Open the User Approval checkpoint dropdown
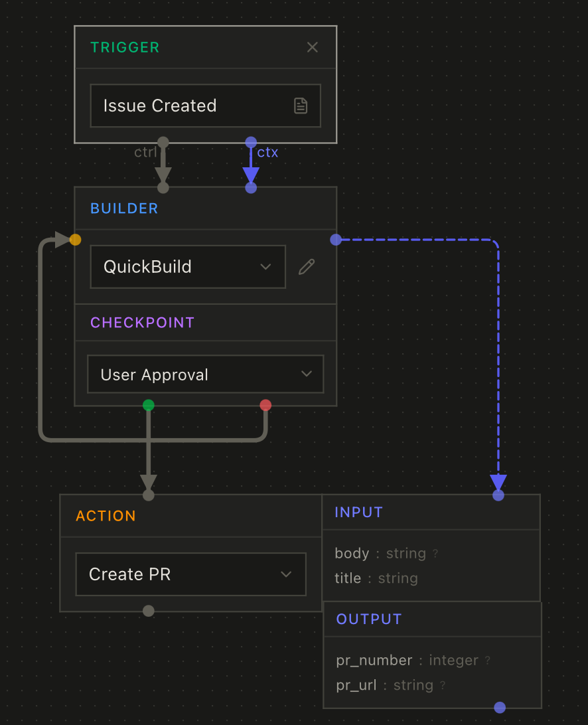Viewport: 588px width, 725px height. pyautogui.click(x=205, y=374)
